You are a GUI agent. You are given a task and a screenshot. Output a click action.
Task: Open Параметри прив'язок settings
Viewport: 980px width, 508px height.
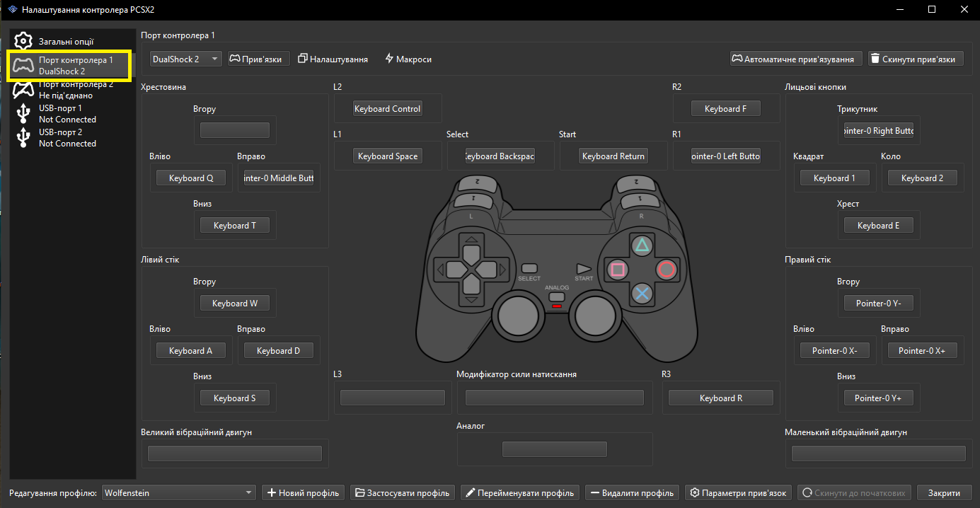pos(739,492)
